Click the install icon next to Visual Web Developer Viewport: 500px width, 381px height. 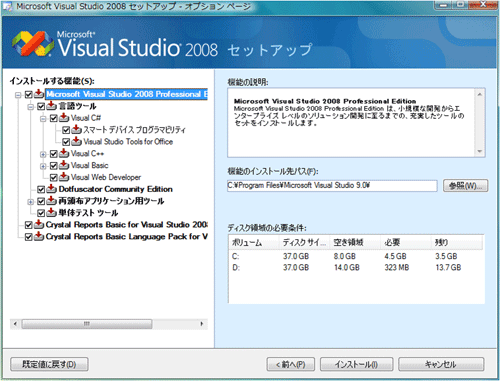(64, 177)
